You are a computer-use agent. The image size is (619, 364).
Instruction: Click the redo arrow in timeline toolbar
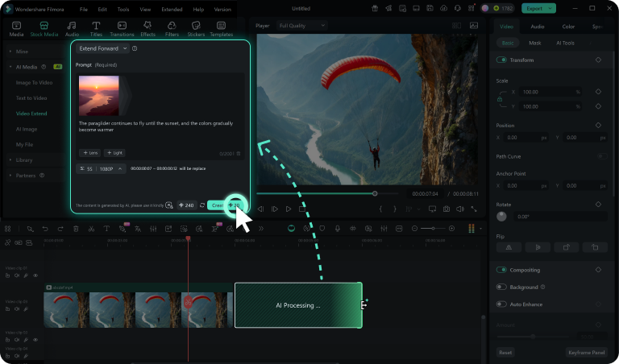[x=60, y=229]
